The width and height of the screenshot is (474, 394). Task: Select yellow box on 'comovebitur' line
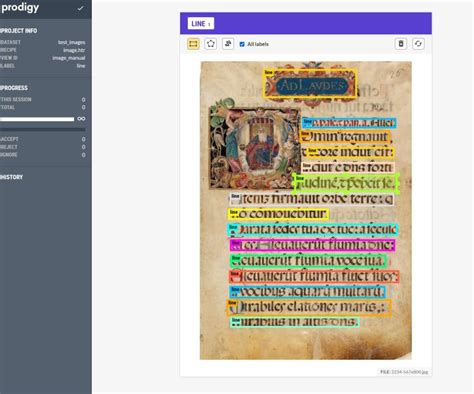[x=278, y=214]
